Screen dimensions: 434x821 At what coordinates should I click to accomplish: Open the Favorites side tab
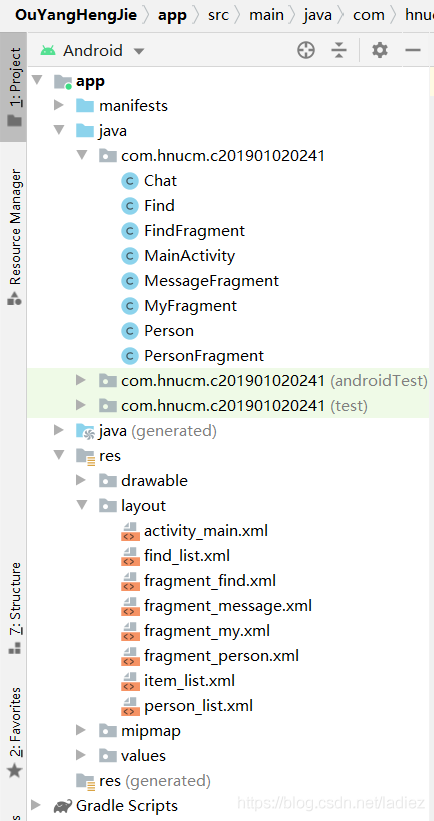coord(14,731)
